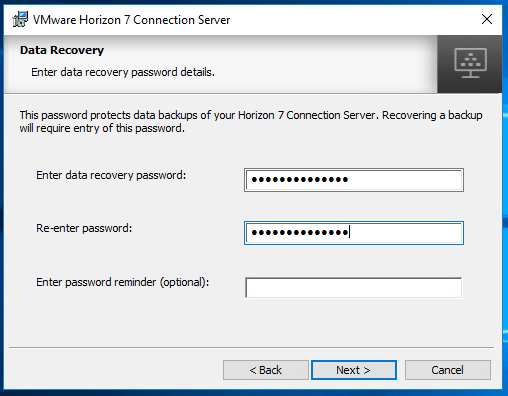This screenshot has width=508, height=396.
Task: Click the VMware Horizon 7 Connection Server title
Action: pos(131,20)
